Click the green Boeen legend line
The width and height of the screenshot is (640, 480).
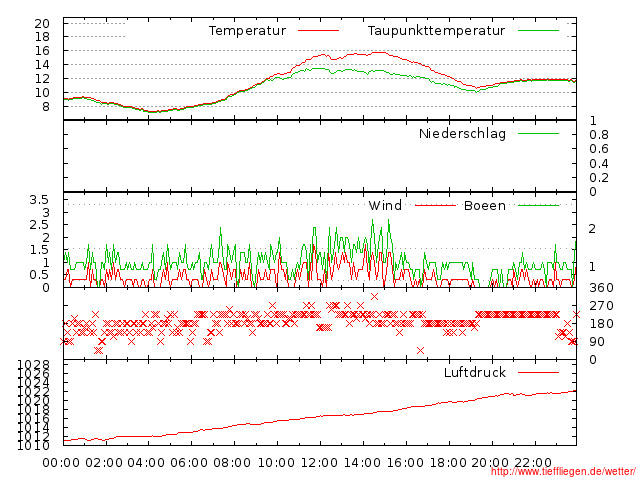[538, 205]
